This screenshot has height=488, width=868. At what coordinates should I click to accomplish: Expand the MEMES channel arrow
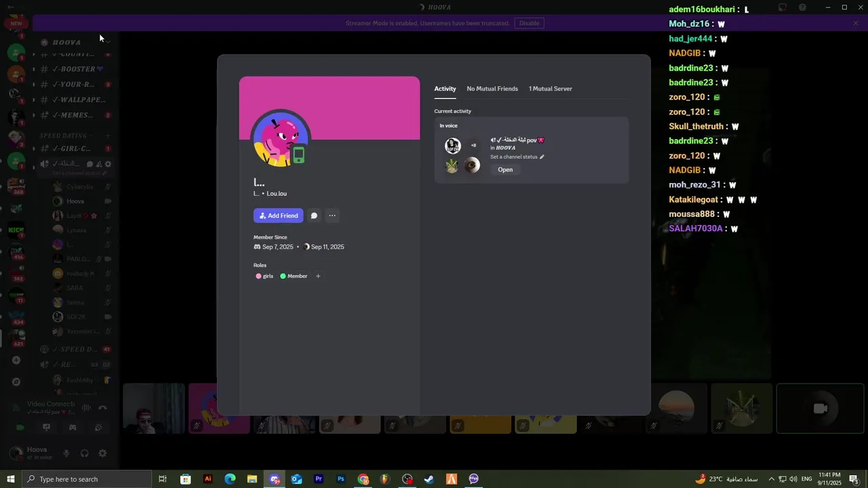(34, 115)
